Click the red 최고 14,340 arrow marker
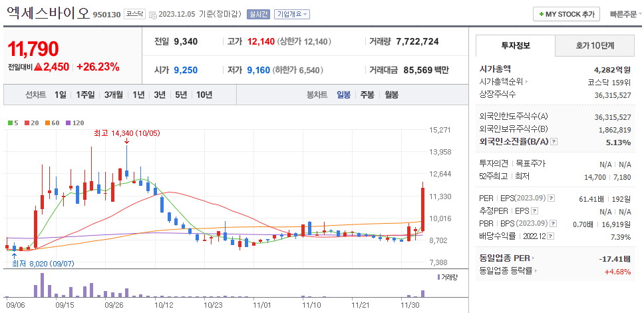The height and width of the screenshot is (313, 644). (x=126, y=141)
